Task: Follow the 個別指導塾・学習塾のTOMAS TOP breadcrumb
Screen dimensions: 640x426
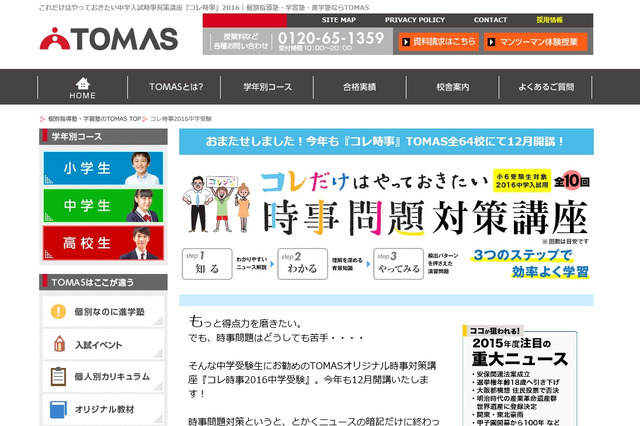Action: [x=94, y=119]
